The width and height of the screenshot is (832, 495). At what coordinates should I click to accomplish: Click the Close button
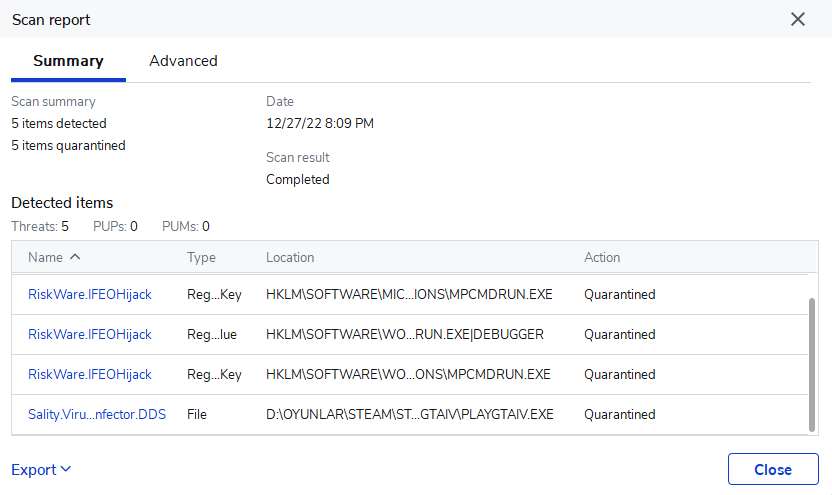(x=773, y=469)
